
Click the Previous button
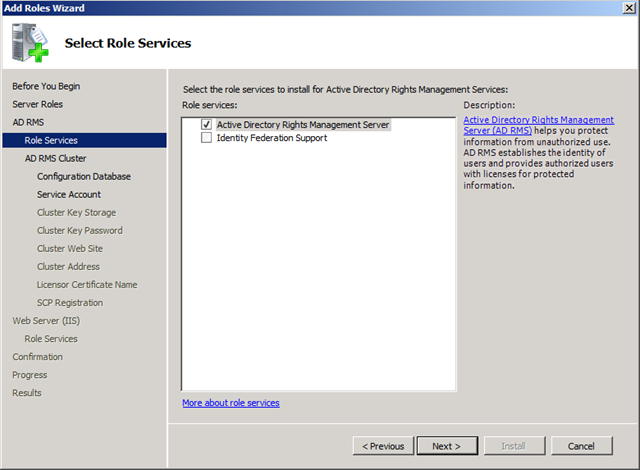coord(383,446)
